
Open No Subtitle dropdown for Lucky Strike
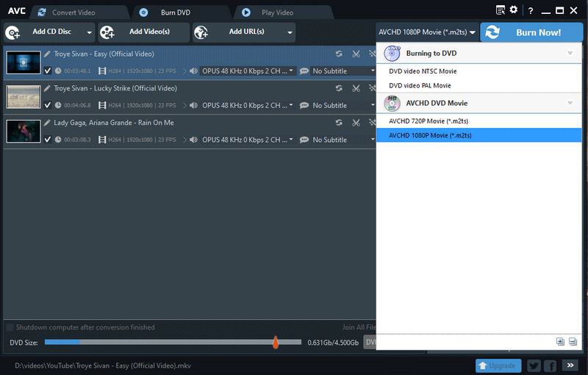340,105
